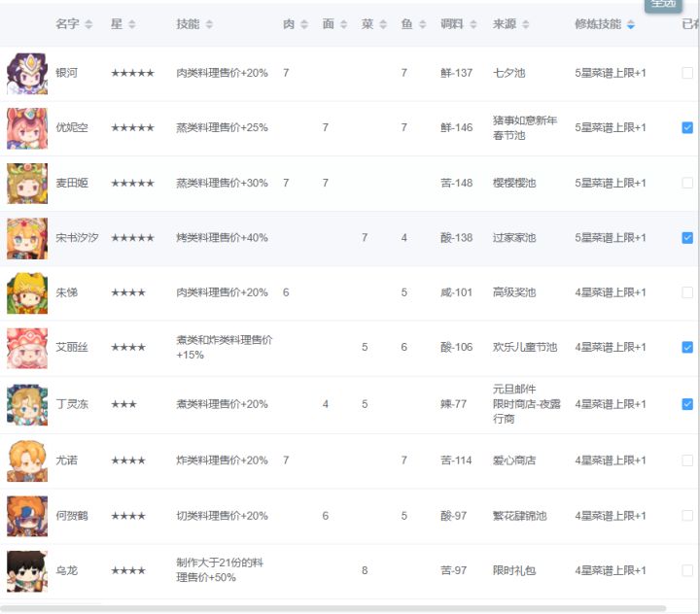This screenshot has width=700, height=614.
Task: Click the 乌龙 chef portrait icon
Action: point(27,571)
